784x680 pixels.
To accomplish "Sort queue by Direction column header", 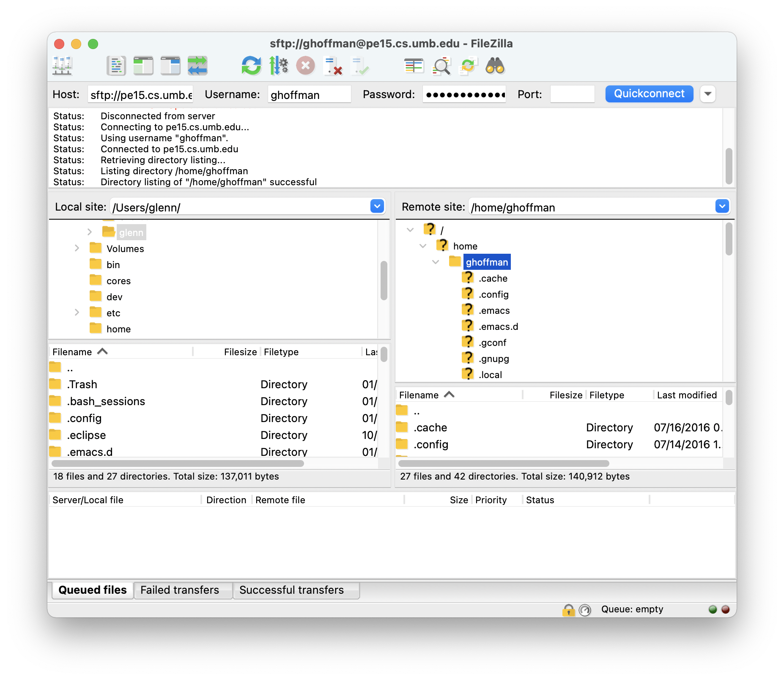I will pos(227,500).
